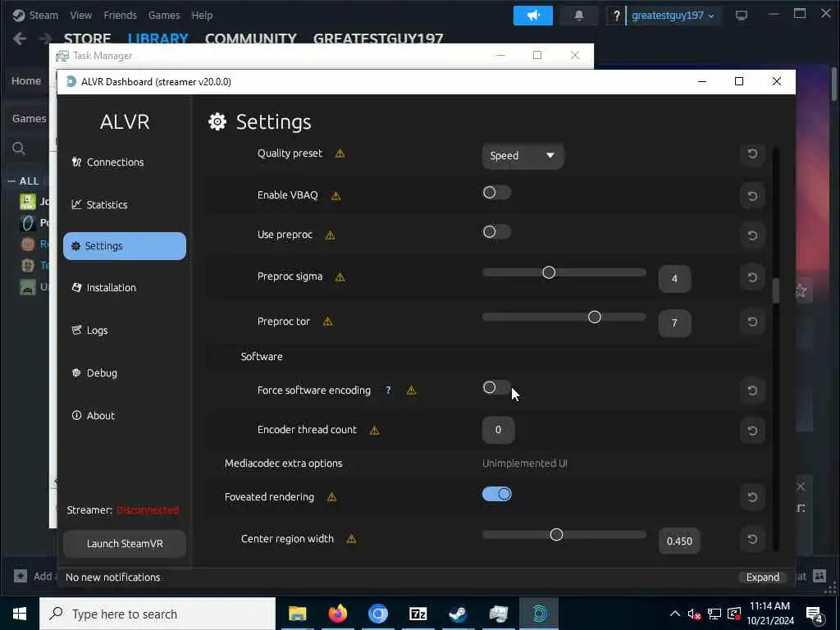Click the Preproc tor value field showing 7
The width and height of the screenshot is (840, 630).
674,323
